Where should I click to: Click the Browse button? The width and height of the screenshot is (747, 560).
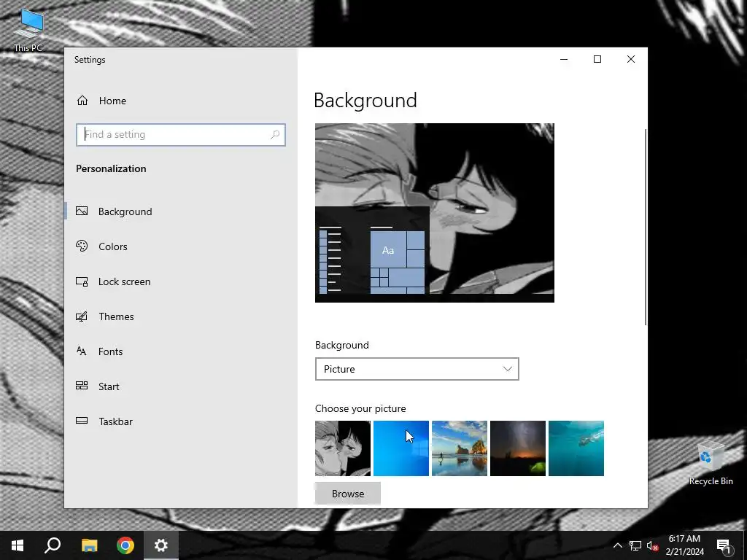[x=348, y=494]
